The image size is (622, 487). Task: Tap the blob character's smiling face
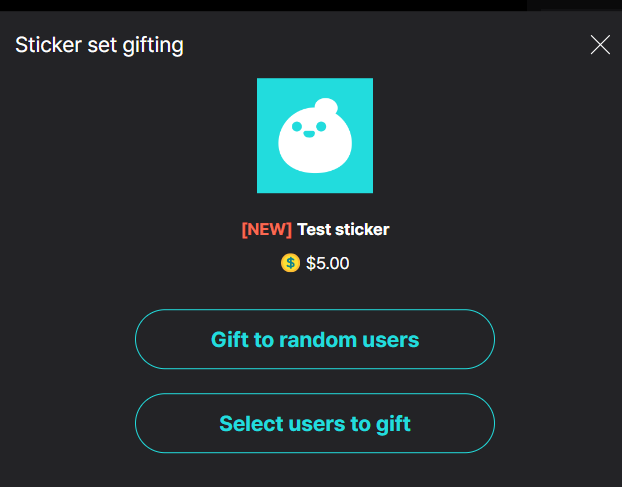(x=309, y=129)
